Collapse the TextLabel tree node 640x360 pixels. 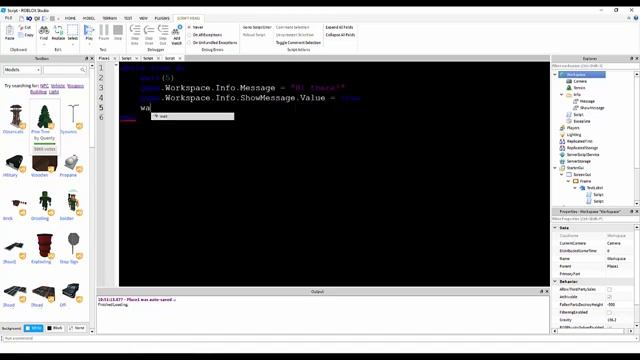click(x=575, y=188)
